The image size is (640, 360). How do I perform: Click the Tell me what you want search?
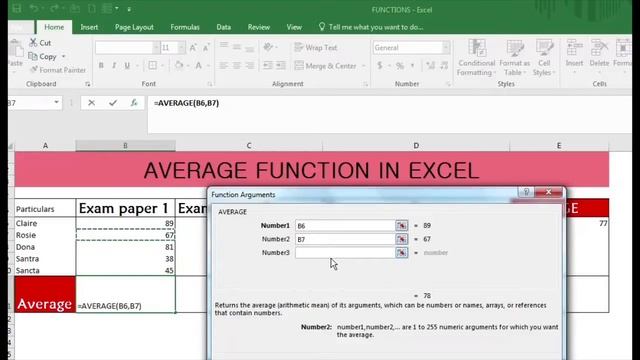coord(371,27)
